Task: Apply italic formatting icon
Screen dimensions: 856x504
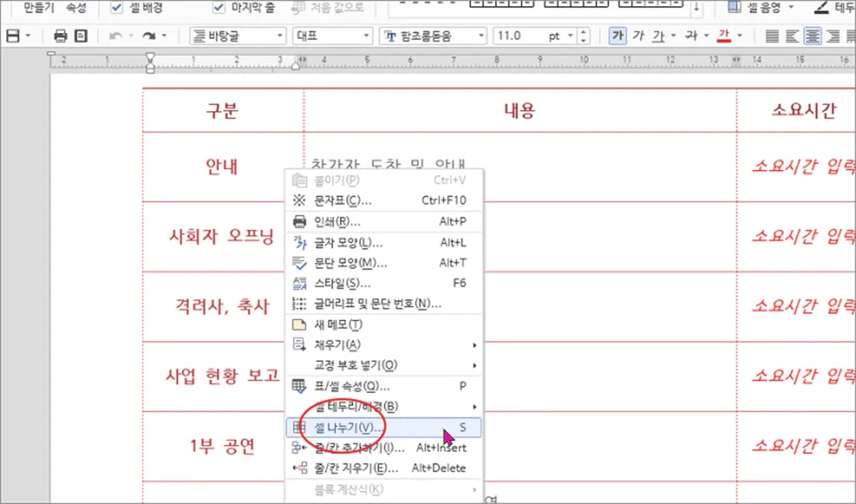Action: click(639, 36)
